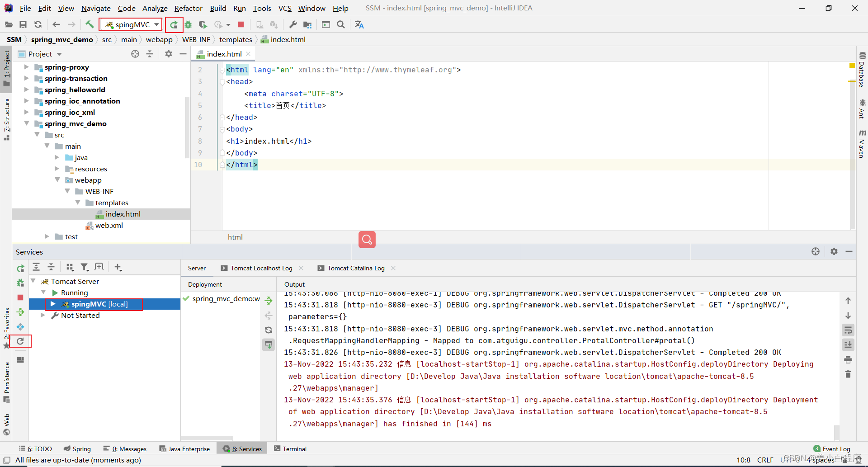868x467 pixels.
Task: Expand all in Services toolbar
Action: tap(36, 267)
